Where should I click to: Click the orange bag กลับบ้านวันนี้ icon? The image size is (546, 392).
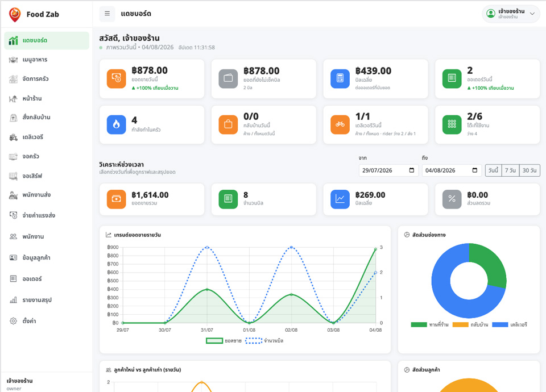228,124
